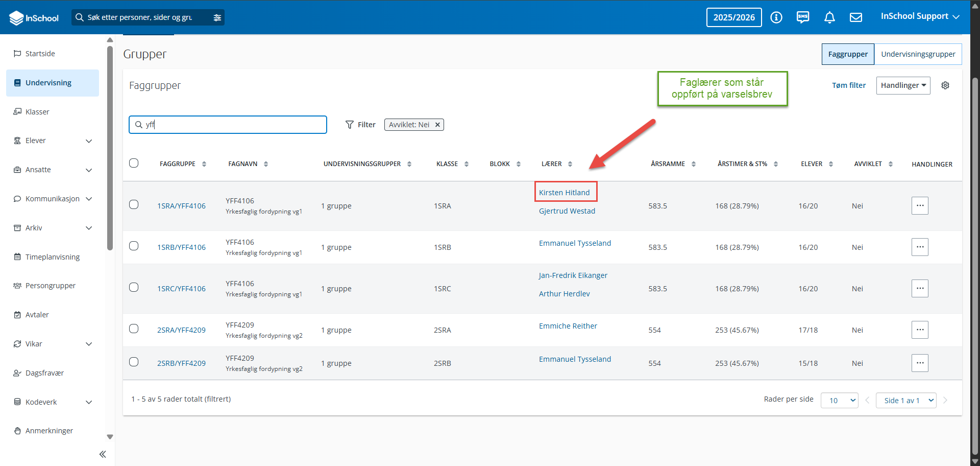This screenshot has height=466, width=980.
Task: Open table settings gear icon
Action: pos(945,85)
